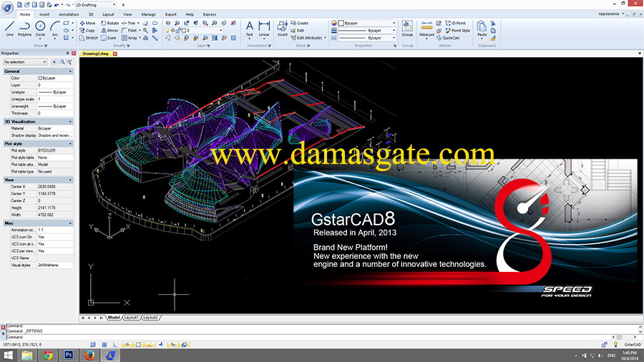Choose the Scale command
Screen dimensions: 644x362
pyautogui.click(x=109, y=38)
